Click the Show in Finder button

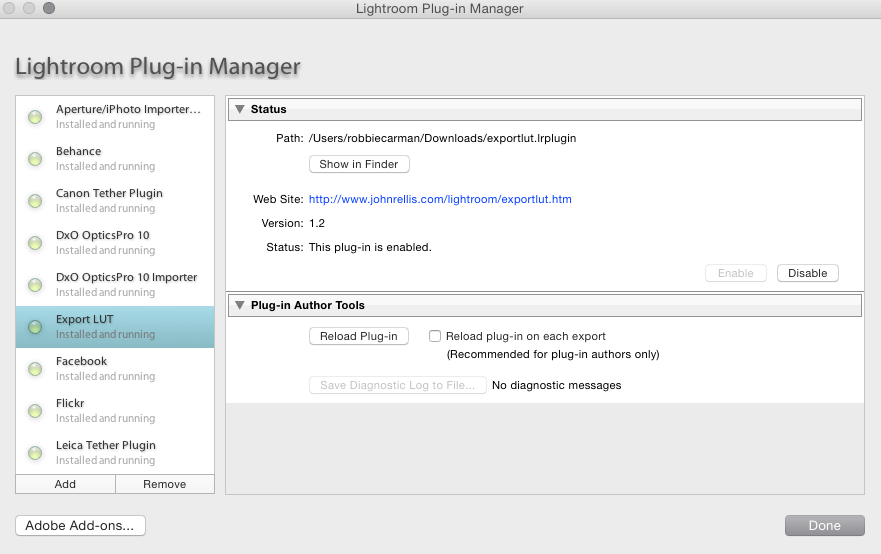pos(359,164)
